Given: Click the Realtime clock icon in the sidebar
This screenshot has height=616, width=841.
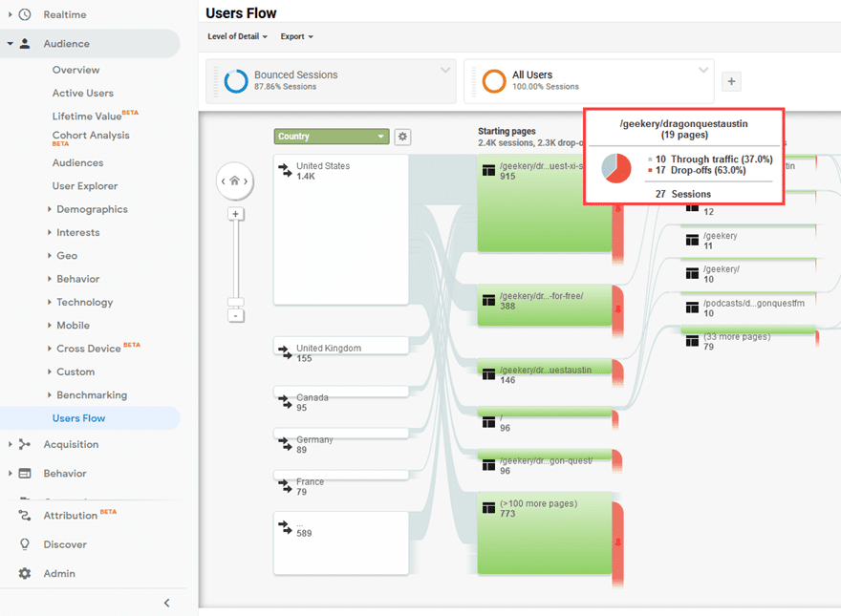Looking at the screenshot, I should (x=27, y=14).
